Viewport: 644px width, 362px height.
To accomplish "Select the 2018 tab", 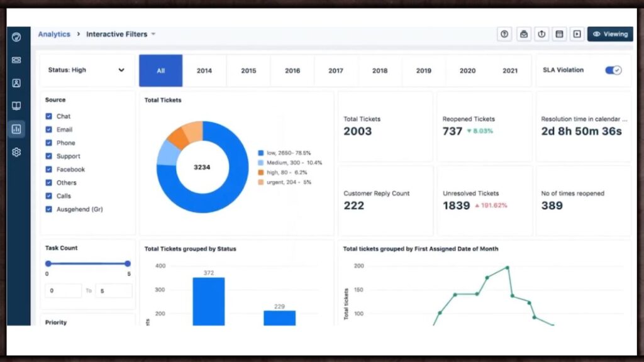I will coord(380,70).
